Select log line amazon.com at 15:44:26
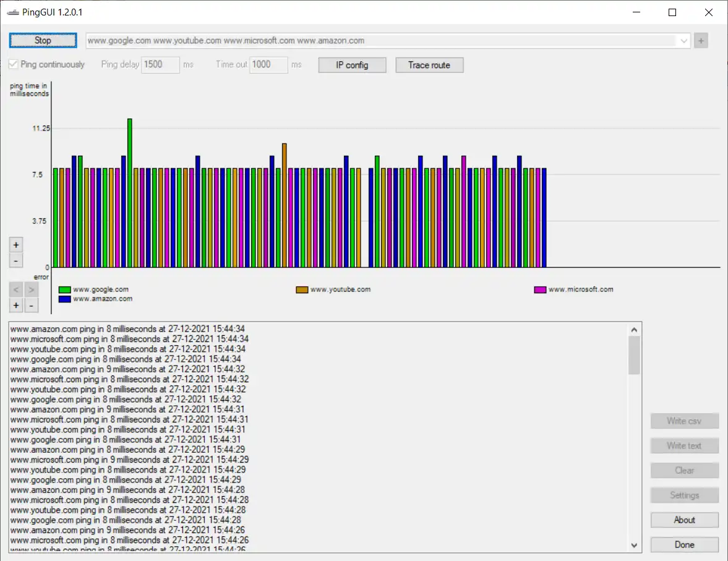The height and width of the screenshot is (561, 728). (127, 530)
